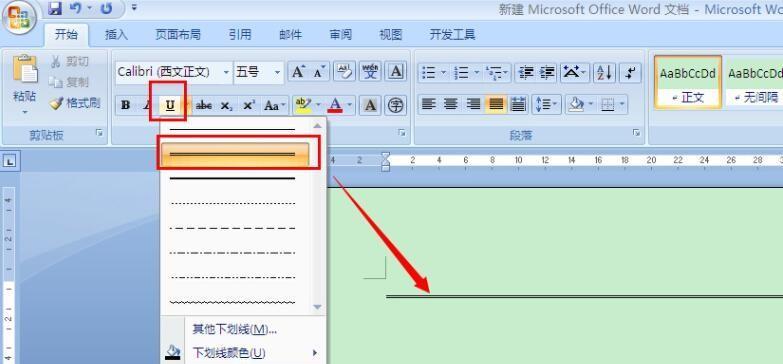Click the bullet list icon
The height and width of the screenshot is (364, 783).
(x=428, y=72)
